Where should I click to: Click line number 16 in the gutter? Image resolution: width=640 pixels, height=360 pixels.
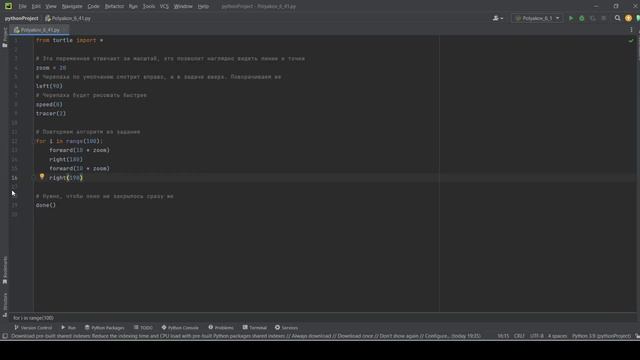point(14,178)
